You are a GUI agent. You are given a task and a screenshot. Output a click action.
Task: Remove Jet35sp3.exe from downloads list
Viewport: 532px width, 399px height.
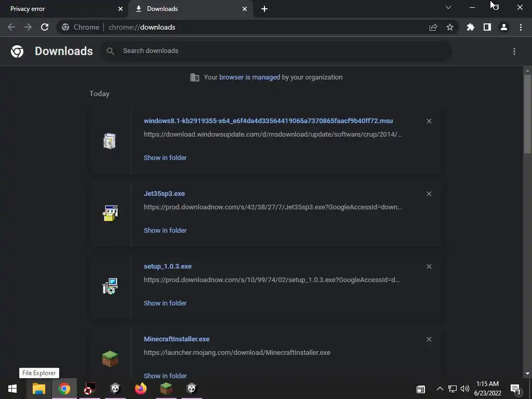click(429, 194)
